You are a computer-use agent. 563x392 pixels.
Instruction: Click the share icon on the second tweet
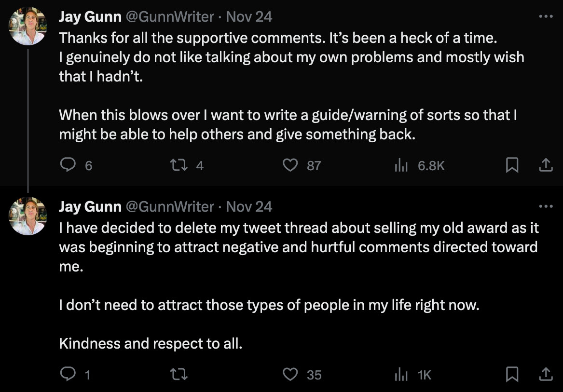click(546, 374)
